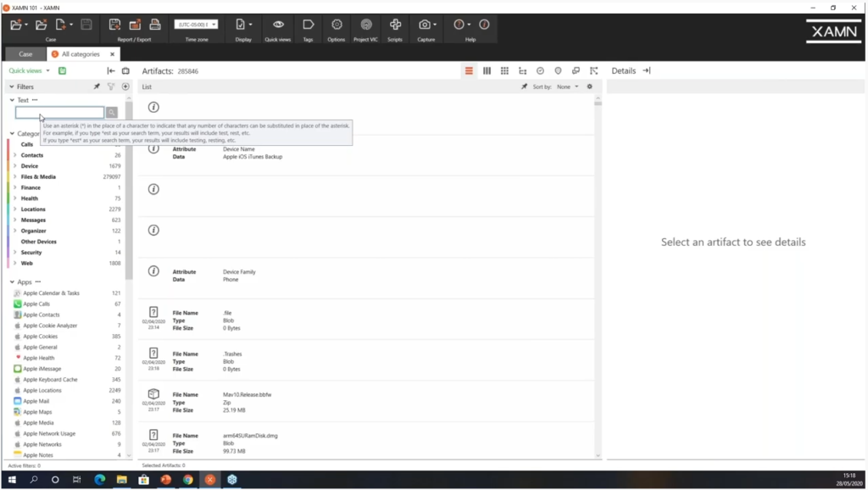Image resolution: width=868 pixels, height=490 pixels.
Task: Open the Sort by dropdown
Action: (567, 87)
